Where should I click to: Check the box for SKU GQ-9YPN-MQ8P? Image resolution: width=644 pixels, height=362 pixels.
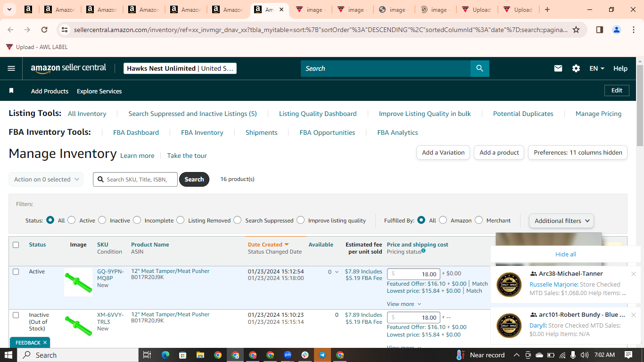[16, 271]
